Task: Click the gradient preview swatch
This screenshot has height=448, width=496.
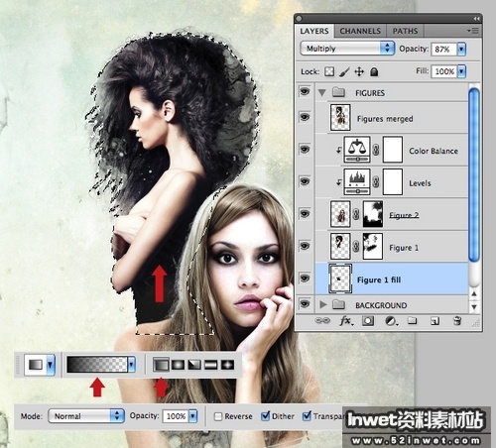Action: (97, 365)
